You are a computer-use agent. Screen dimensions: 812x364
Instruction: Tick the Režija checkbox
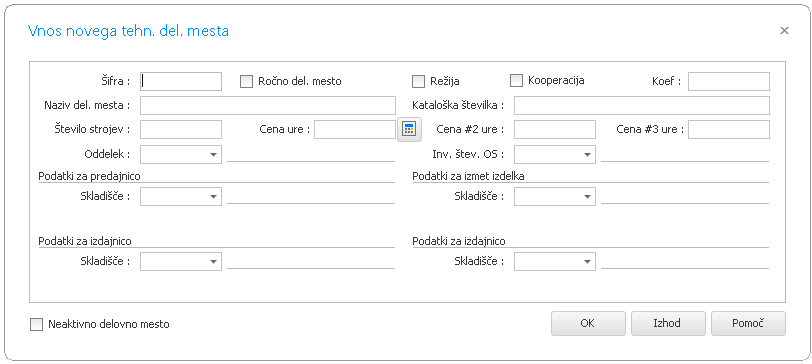(x=418, y=81)
